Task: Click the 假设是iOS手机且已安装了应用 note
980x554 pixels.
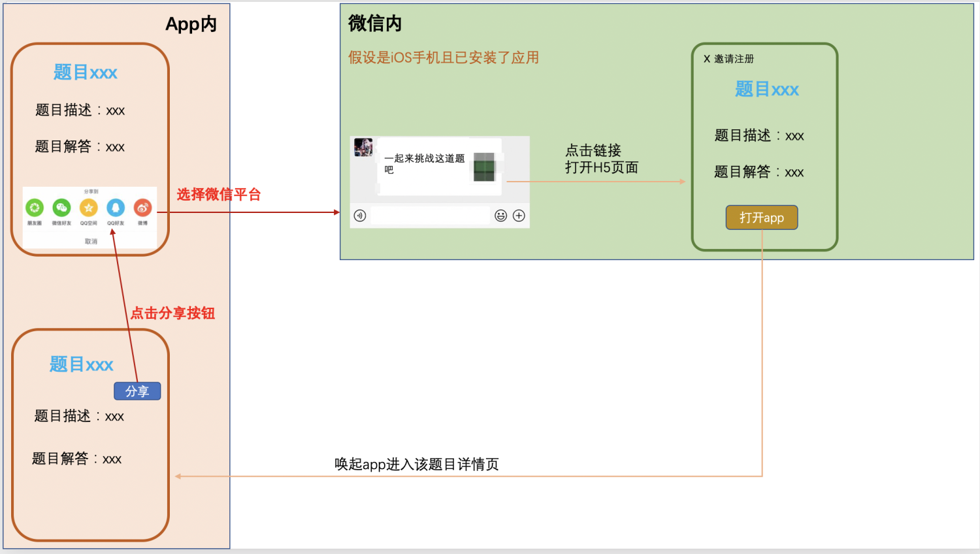Action: (x=444, y=57)
